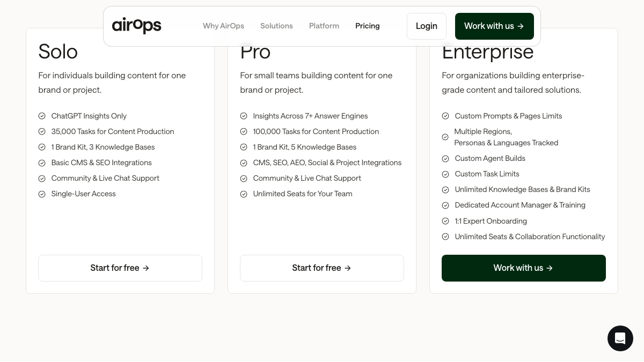Click the Login button
Image resolution: width=644 pixels, height=362 pixels.
[427, 26]
